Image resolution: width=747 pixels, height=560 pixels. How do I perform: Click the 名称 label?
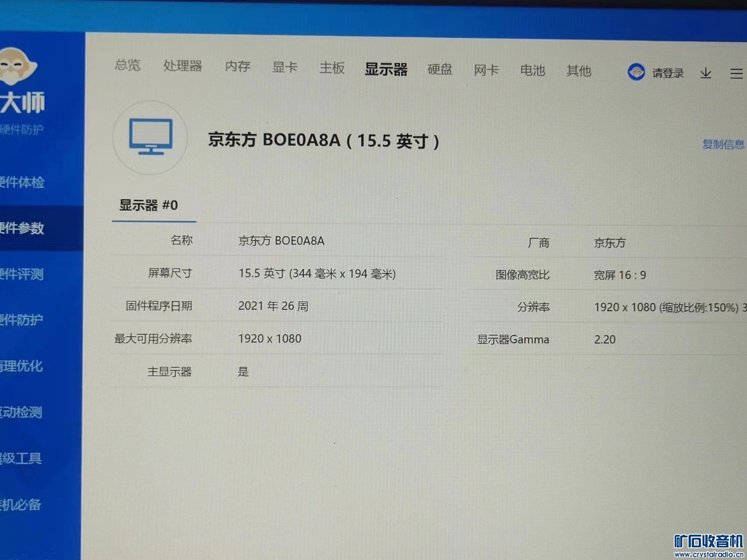(182, 240)
